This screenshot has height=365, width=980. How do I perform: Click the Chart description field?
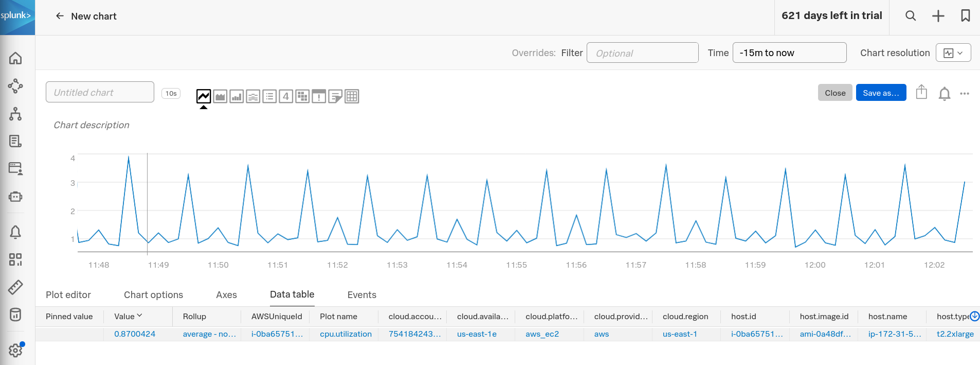pyautogui.click(x=92, y=125)
